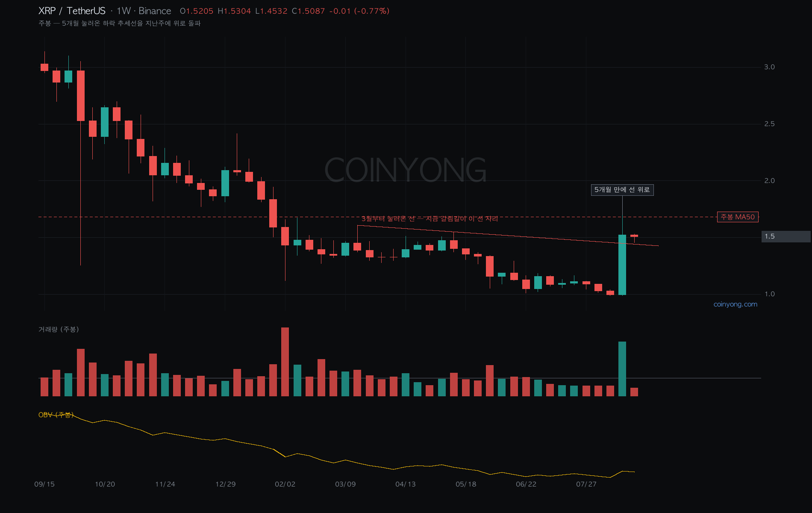Screen dimensions: 812x513
Task: Click the tallest green volume bar
Action: click(x=622, y=369)
